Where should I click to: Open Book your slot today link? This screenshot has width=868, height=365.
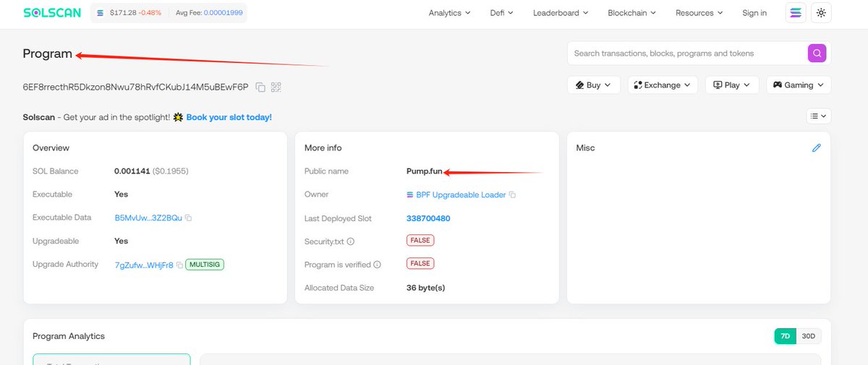(x=229, y=117)
